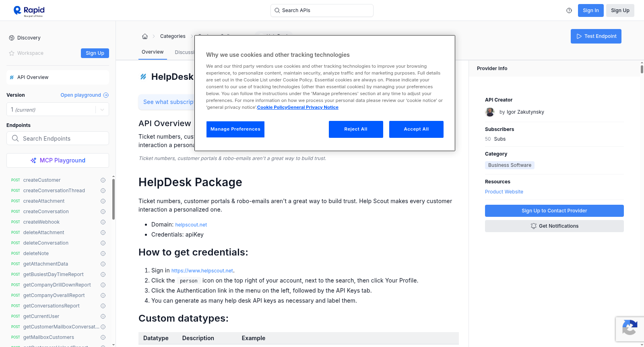Open the Discovery compass icon
This screenshot has width=644, height=347.
tap(12, 38)
